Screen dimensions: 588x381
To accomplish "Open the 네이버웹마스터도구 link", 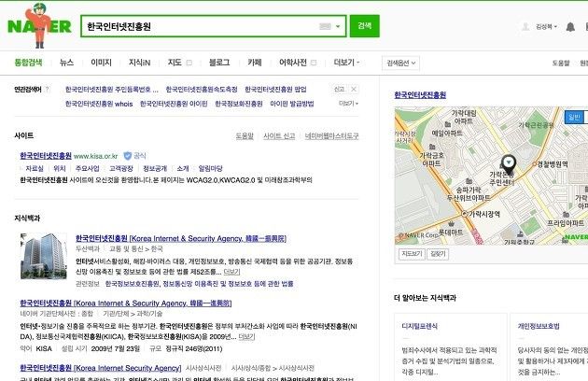I will [331, 136].
